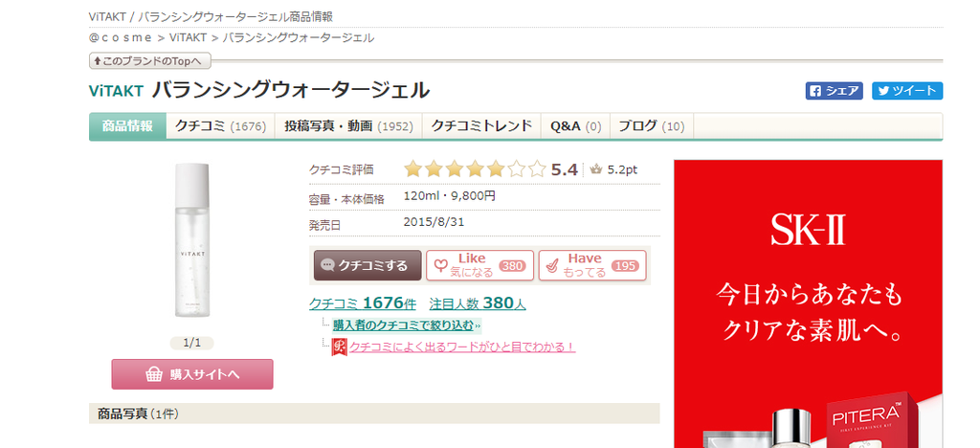Image resolution: width=980 pixels, height=448 pixels.
Task: Open the クチコミ 1676件 link
Action: 363,303
